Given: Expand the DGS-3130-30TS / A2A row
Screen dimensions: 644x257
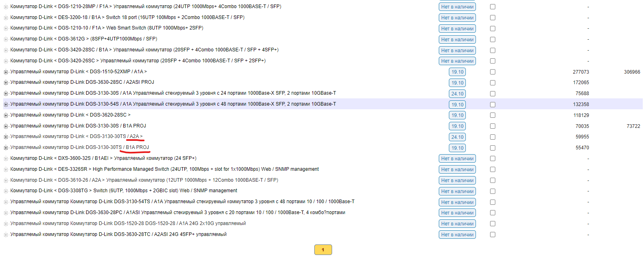Looking at the screenshot, I should pos(6,137).
